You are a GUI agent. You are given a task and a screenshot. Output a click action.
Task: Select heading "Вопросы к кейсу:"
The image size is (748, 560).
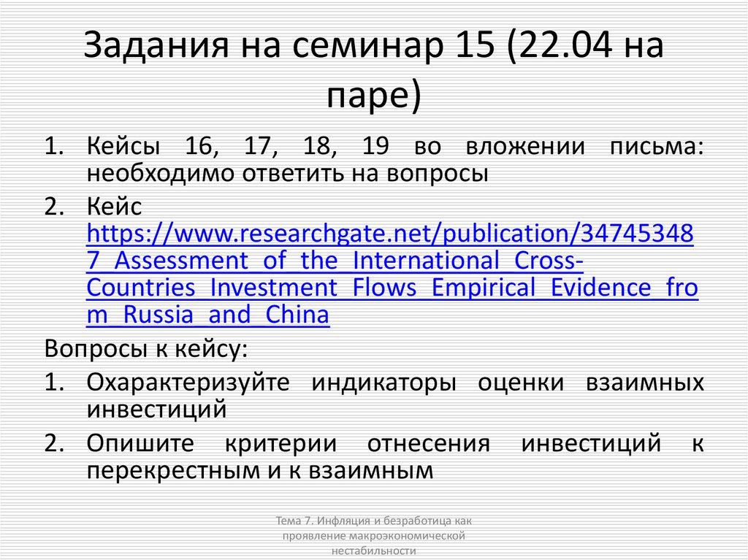click(146, 349)
